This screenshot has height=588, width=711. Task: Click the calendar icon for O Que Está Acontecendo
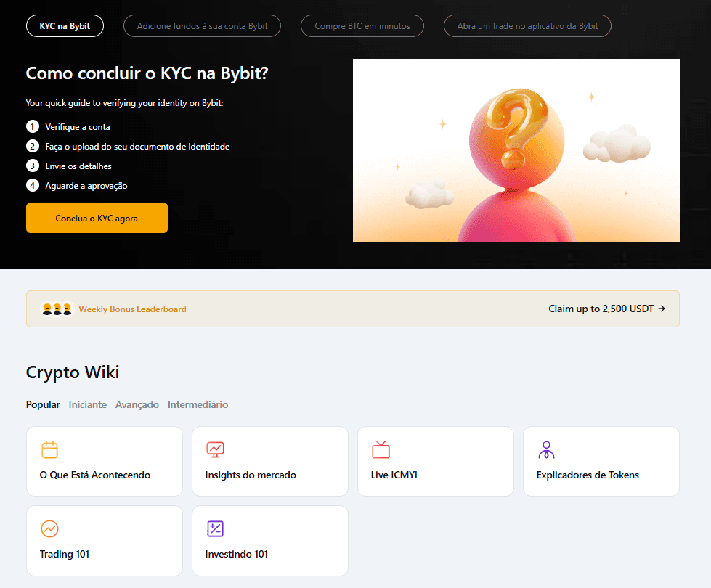pyautogui.click(x=49, y=450)
